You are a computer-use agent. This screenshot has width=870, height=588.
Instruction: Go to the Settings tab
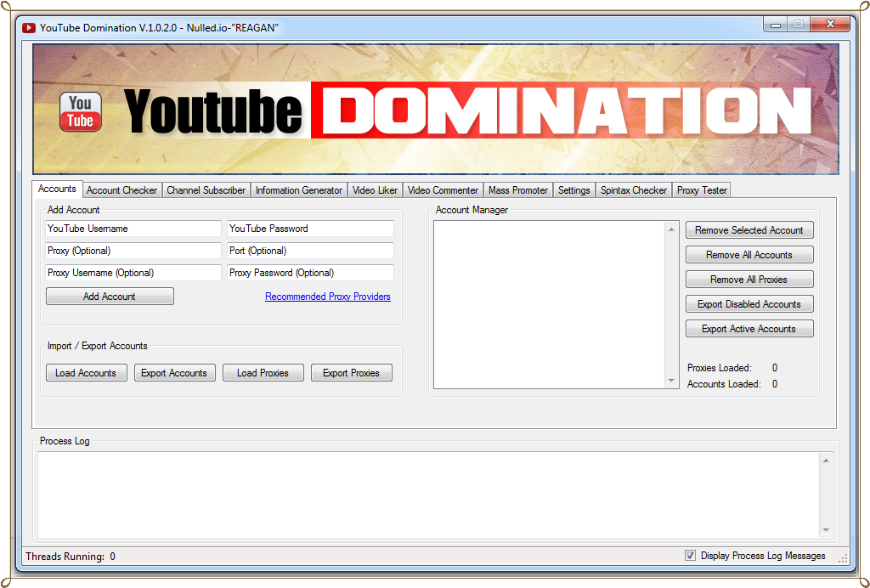tap(573, 189)
